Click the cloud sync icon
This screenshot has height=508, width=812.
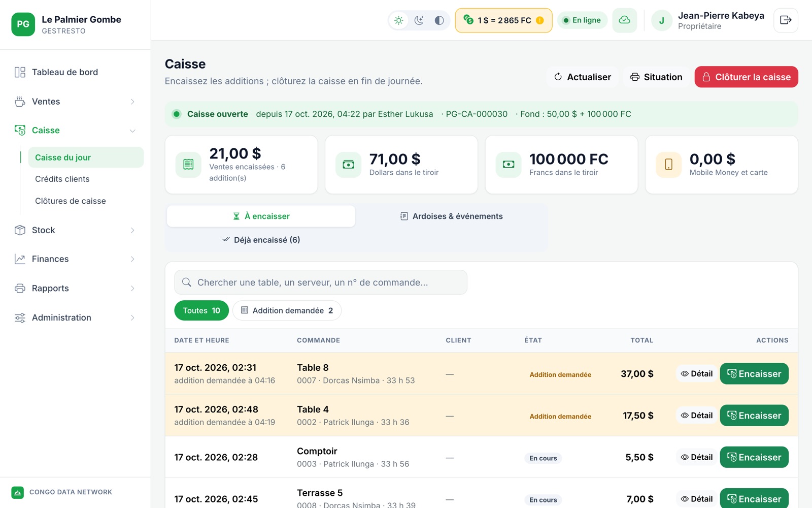point(625,20)
